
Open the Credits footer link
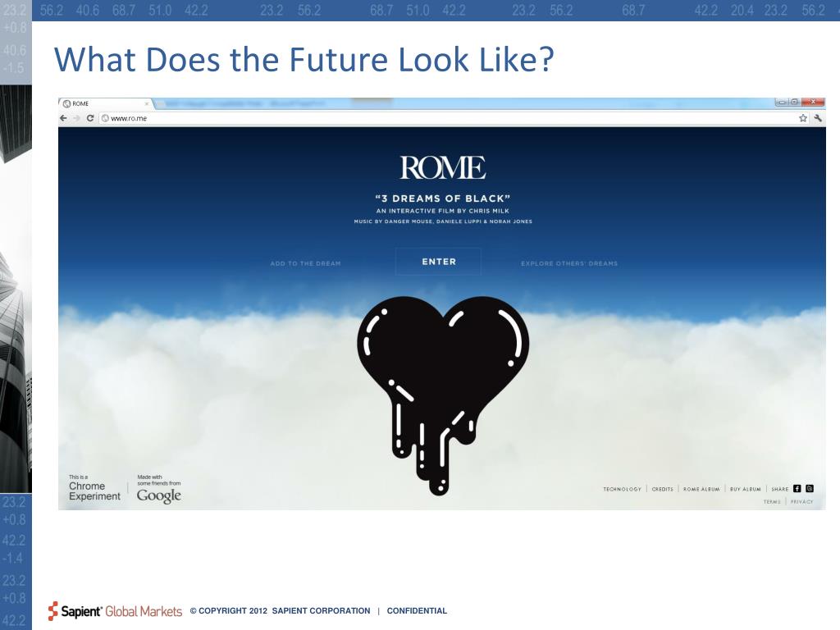pos(662,489)
